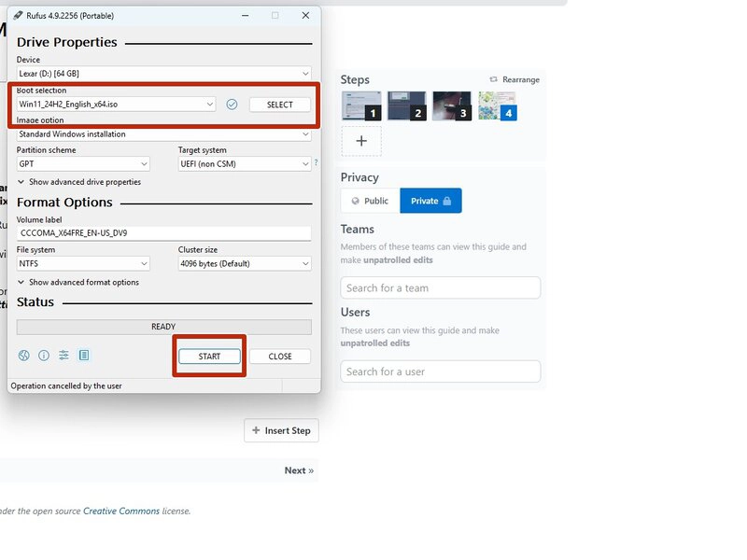This screenshot has width=747, height=560.
Task: Click the Rufus About info icon
Action: pyautogui.click(x=44, y=356)
